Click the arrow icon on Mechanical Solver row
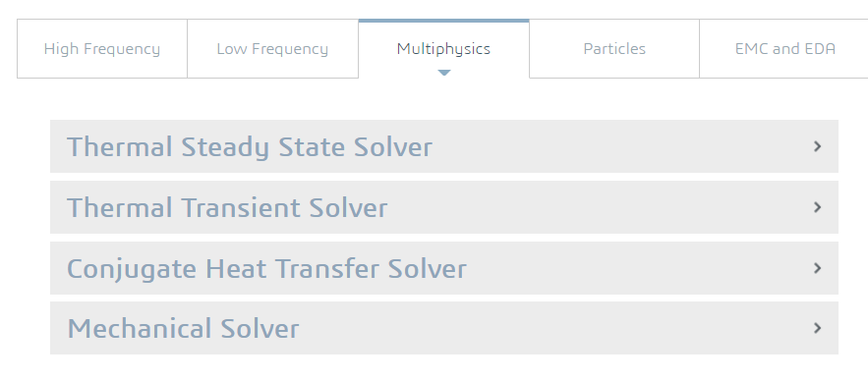This screenshot has width=868, height=381. point(817,328)
